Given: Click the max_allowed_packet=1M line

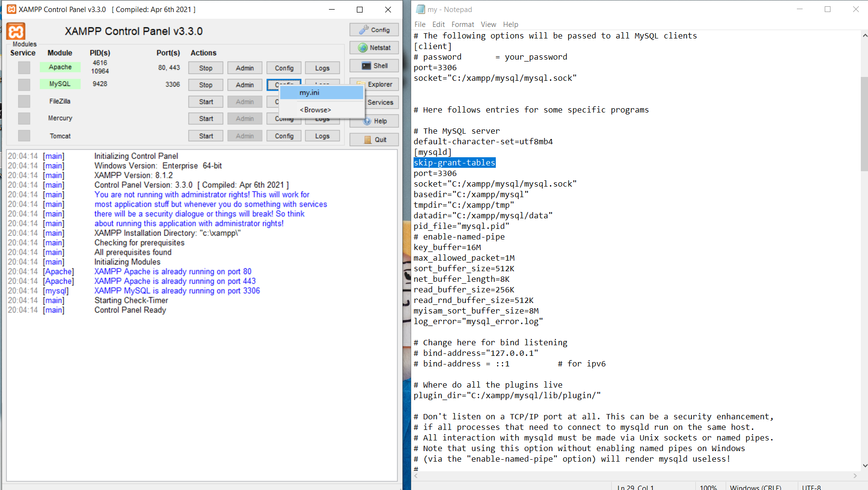Looking at the screenshot, I should [464, 258].
